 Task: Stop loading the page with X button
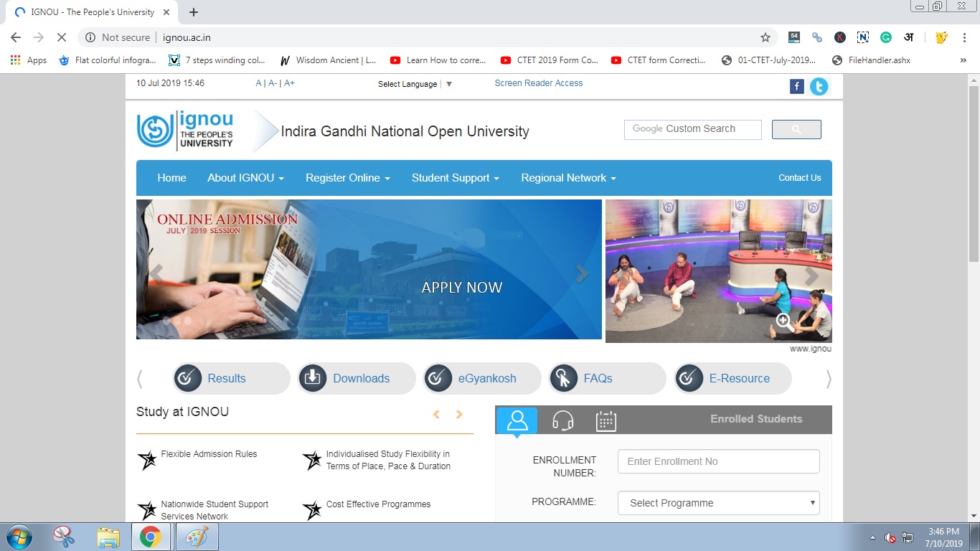pos(60,37)
